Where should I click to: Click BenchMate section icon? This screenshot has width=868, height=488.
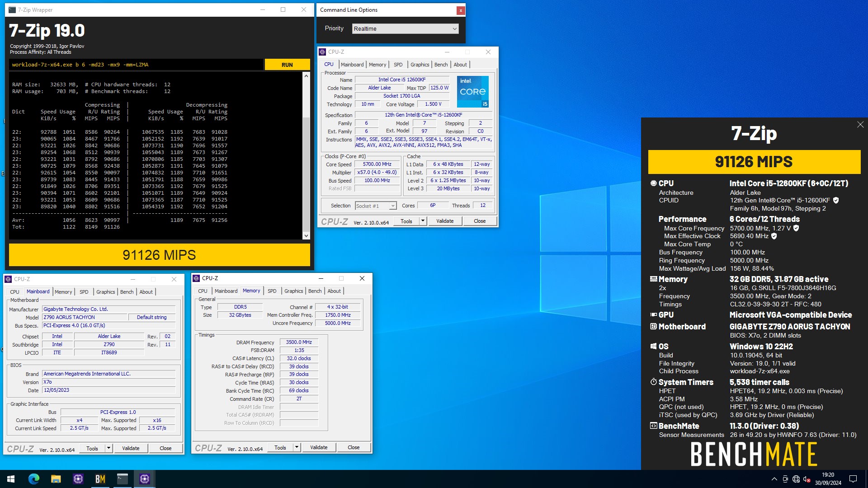pos(653,426)
